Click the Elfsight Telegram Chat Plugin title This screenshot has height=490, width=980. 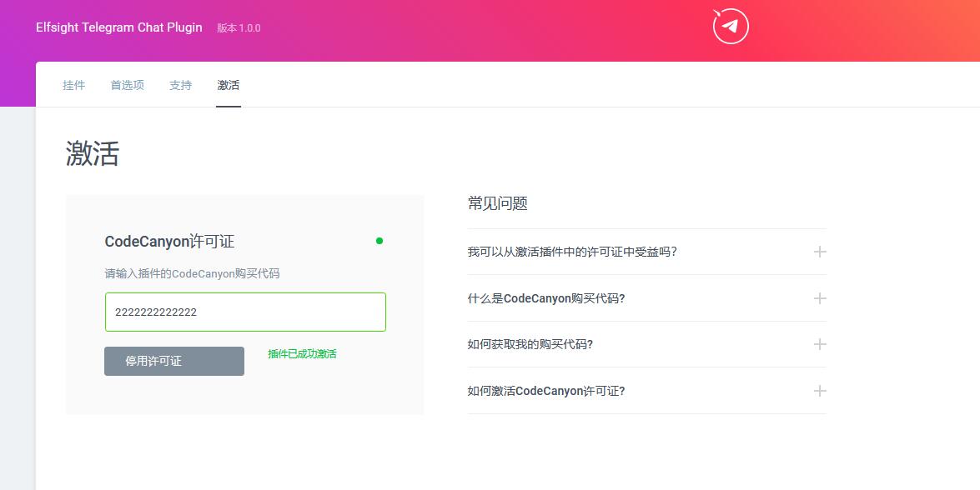[119, 27]
